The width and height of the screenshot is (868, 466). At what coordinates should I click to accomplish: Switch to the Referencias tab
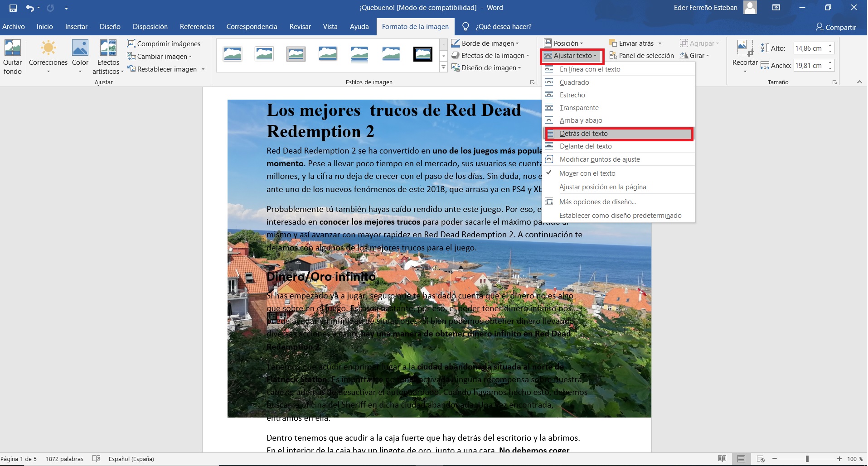pyautogui.click(x=197, y=27)
